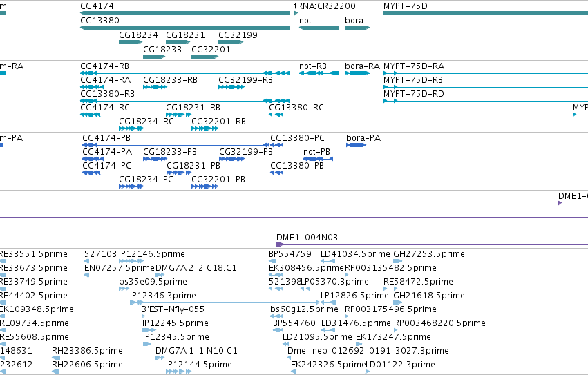Click CG32201-RB transcript label
The width and height of the screenshot is (588, 375).
pos(218,122)
